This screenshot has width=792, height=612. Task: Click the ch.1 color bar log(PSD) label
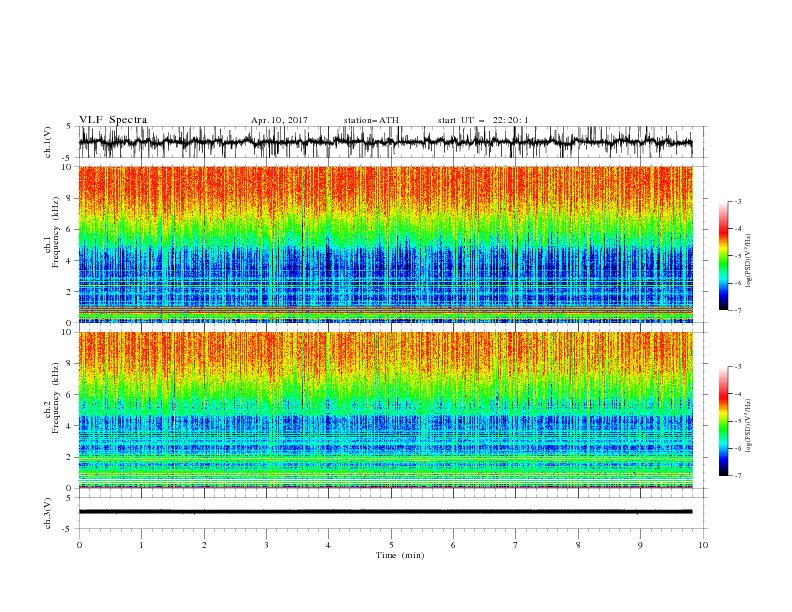(x=748, y=261)
